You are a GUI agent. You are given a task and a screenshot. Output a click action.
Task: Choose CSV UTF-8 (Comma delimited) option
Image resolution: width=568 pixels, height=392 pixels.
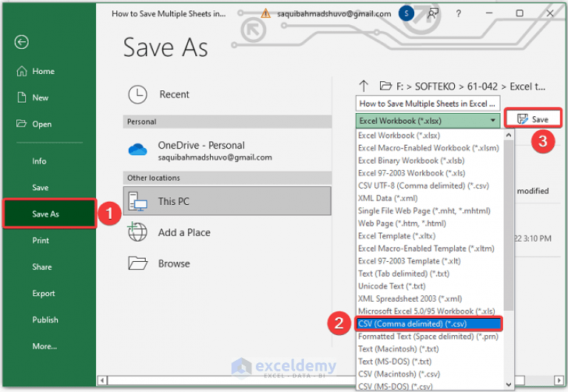pos(430,186)
